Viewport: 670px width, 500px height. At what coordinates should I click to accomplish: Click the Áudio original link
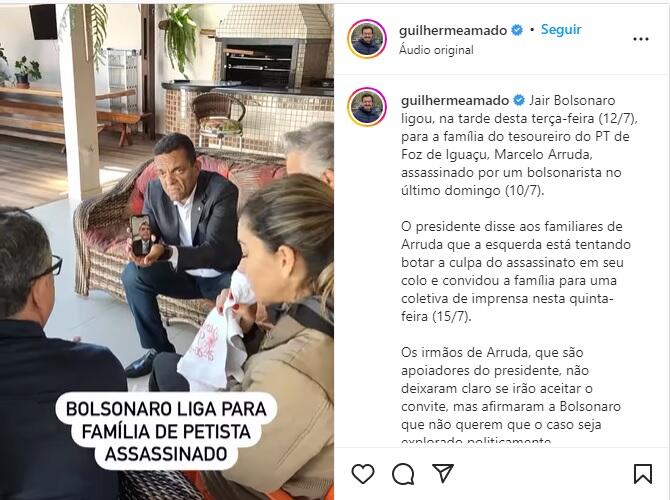pyautogui.click(x=436, y=50)
